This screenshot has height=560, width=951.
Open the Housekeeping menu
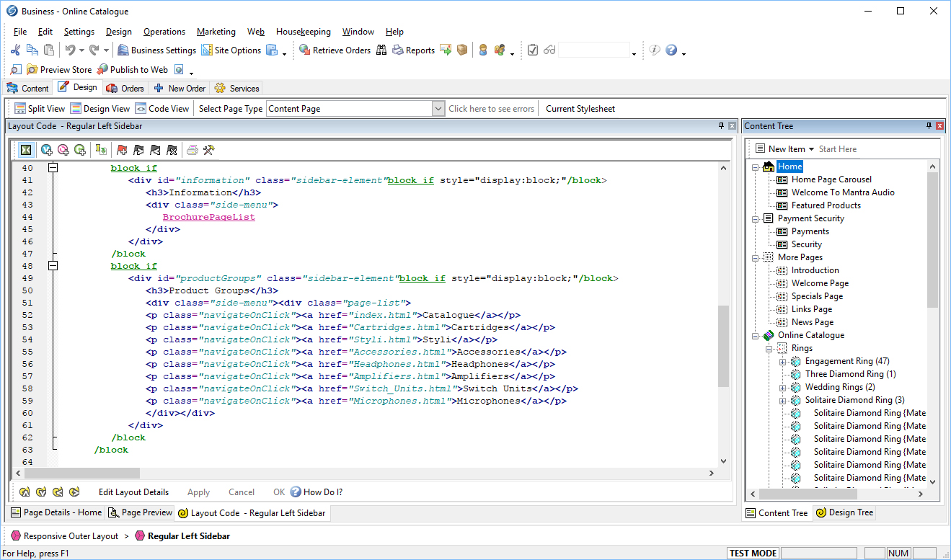[x=303, y=32]
